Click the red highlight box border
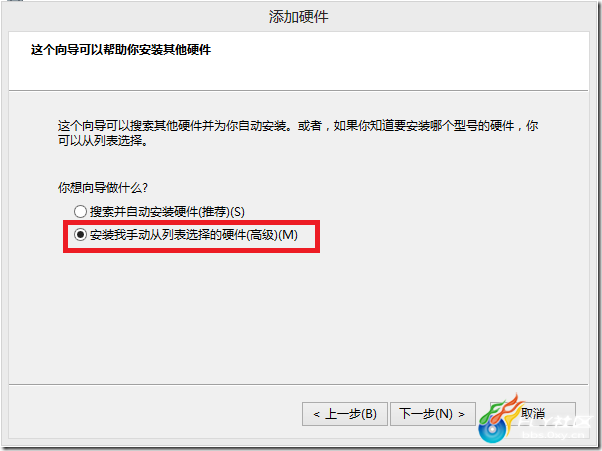Screen dimensions: 602x451 [x=191, y=222]
